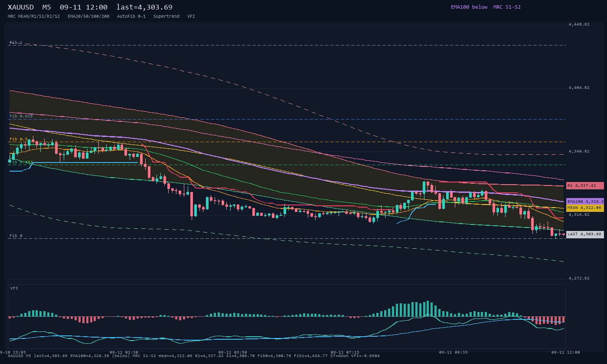607x364 pixels.
Task: Click the 4,360.82 price axis label
Action: (579, 151)
